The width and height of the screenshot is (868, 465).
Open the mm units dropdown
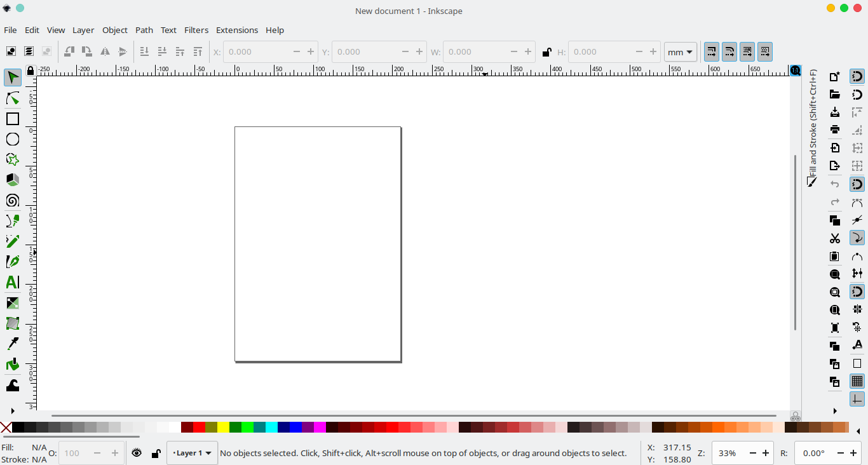tap(681, 52)
